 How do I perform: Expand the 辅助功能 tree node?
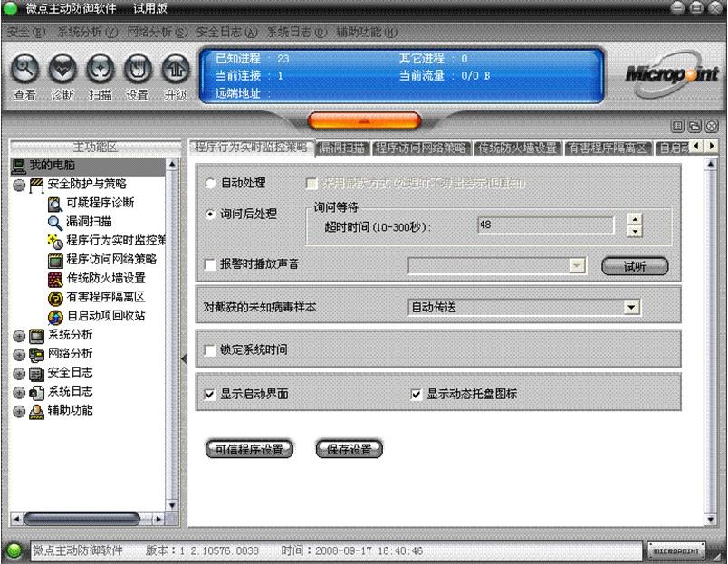coord(19,412)
